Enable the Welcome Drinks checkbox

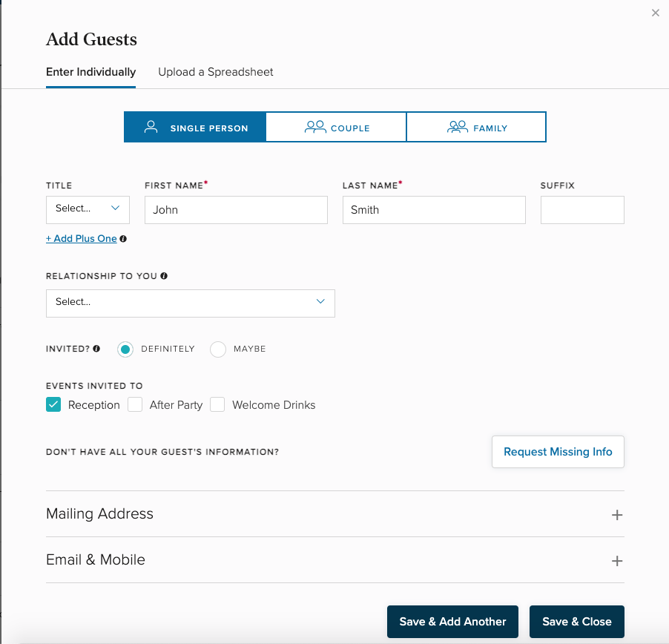coord(217,404)
